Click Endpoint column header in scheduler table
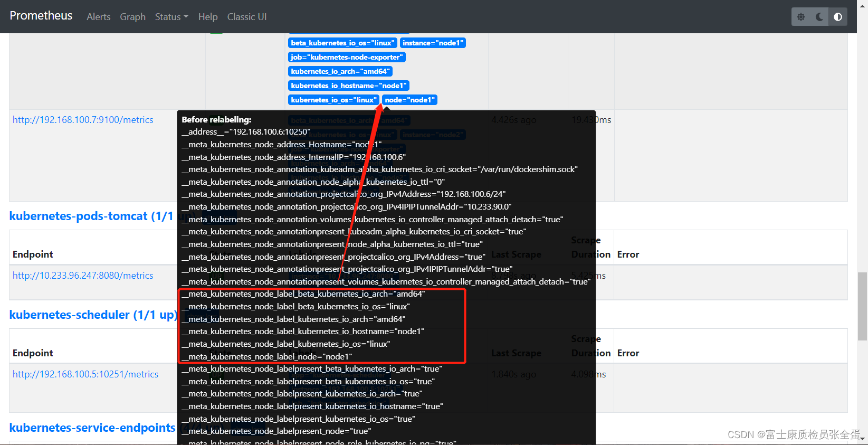This screenshot has width=868, height=445. pyautogui.click(x=33, y=353)
